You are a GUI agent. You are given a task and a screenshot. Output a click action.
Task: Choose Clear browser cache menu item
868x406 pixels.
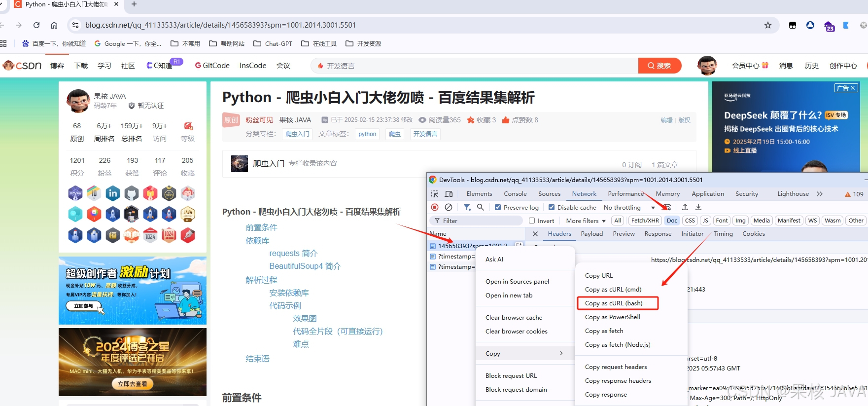[x=524, y=317]
